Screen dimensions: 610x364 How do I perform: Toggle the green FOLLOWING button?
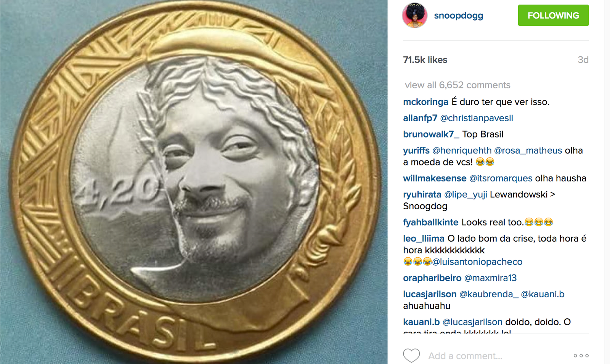[553, 15]
